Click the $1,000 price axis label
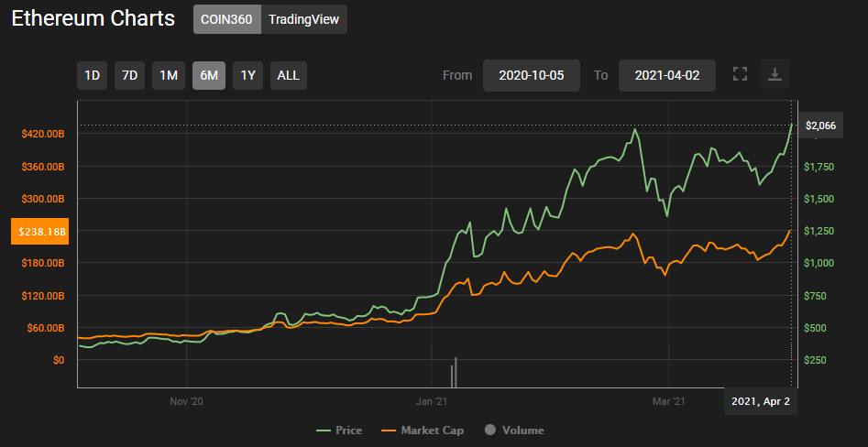This screenshot has width=868, height=447. (x=819, y=263)
